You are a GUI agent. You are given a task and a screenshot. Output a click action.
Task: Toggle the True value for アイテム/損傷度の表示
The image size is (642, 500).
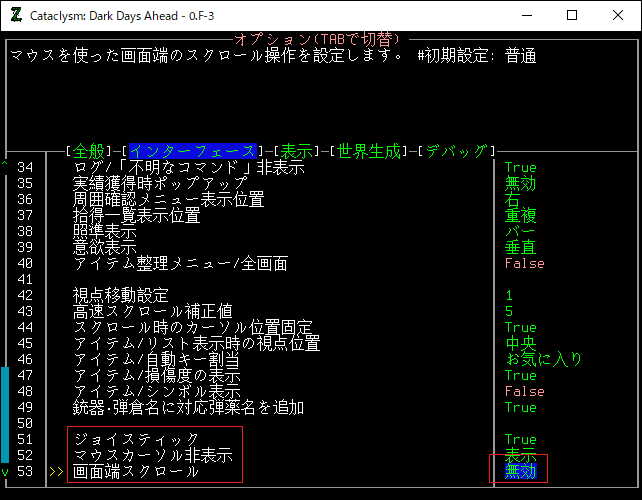(x=520, y=375)
